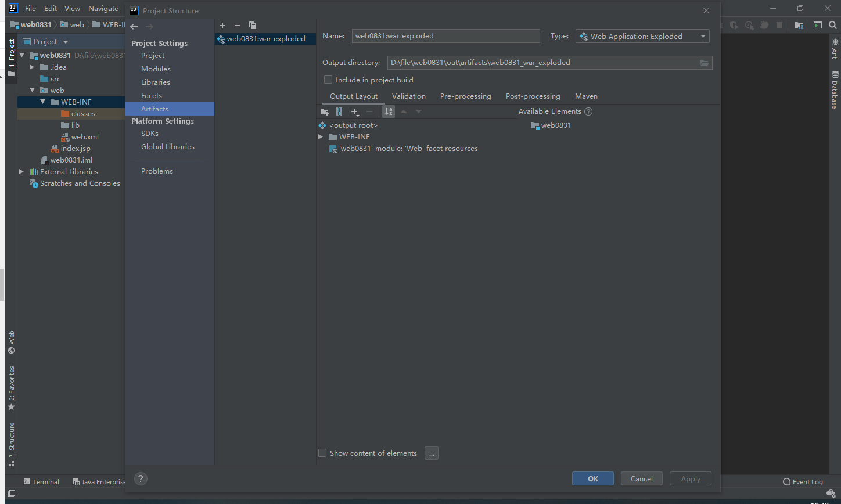841x504 pixels.
Task: Click the artifact Name input field
Action: coord(446,36)
